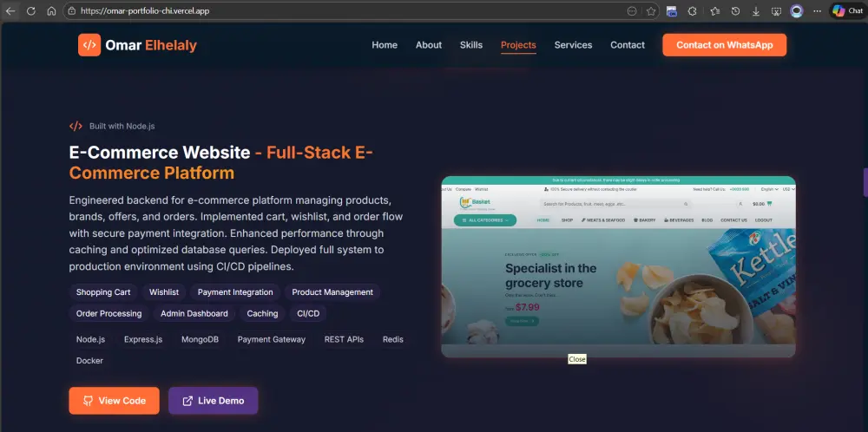
Task: Open the browser home page
Action: [x=51, y=11]
